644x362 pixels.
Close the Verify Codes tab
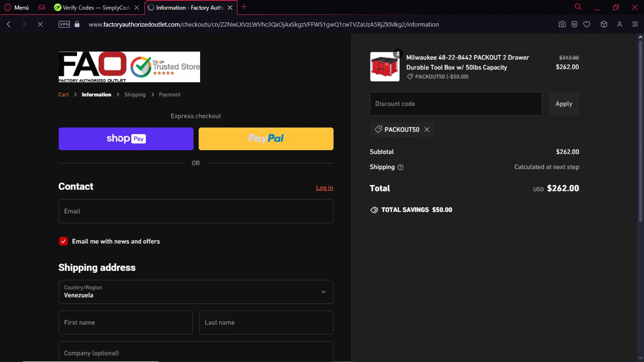click(137, 7)
